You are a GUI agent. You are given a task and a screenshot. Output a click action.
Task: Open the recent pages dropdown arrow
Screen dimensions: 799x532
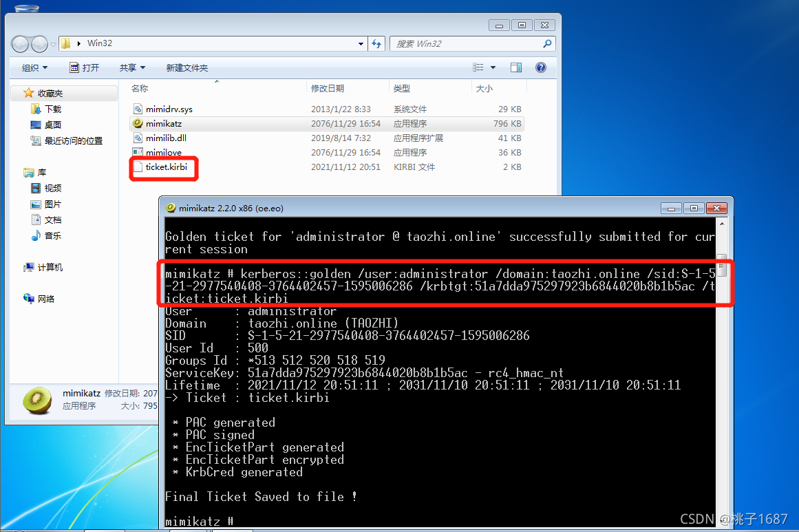(53, 44)
